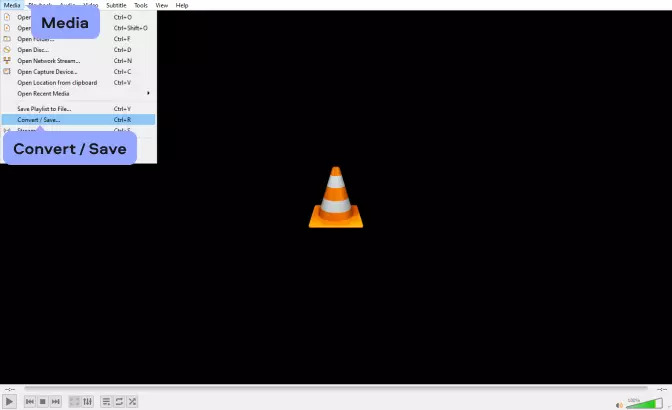Click the file icon beside Ctrl+Shift+O entry
The width and height of the screenshot is (672, 410).
tap(7, 28)
